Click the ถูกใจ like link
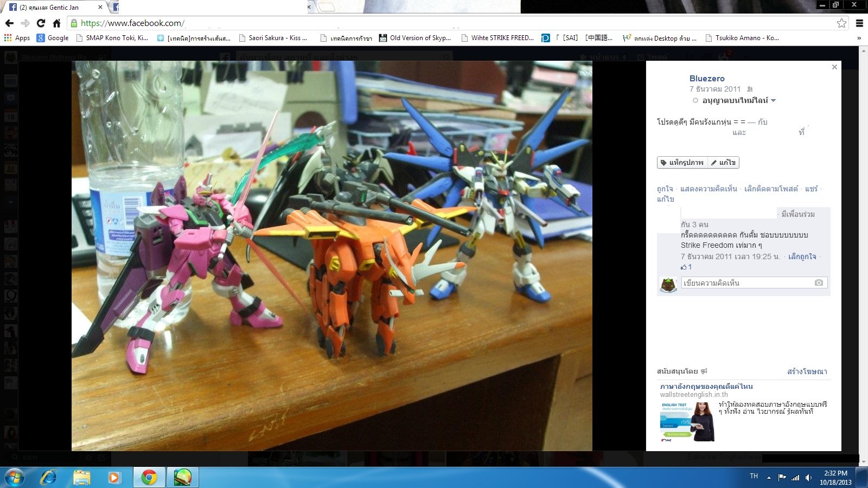The width and height of the screenshot is (868, 488). (x=665, y=189)
